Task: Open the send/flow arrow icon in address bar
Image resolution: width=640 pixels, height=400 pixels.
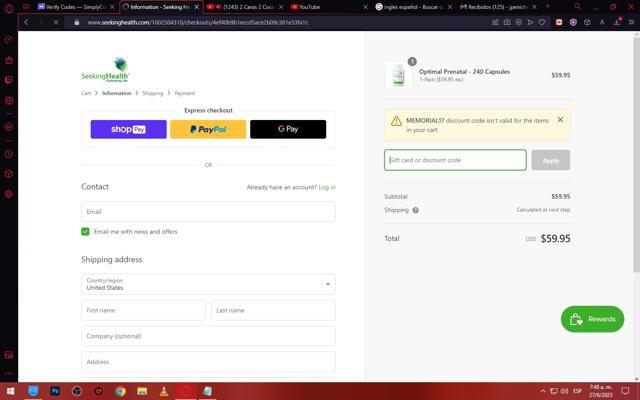Action: [x=530, y=22]
